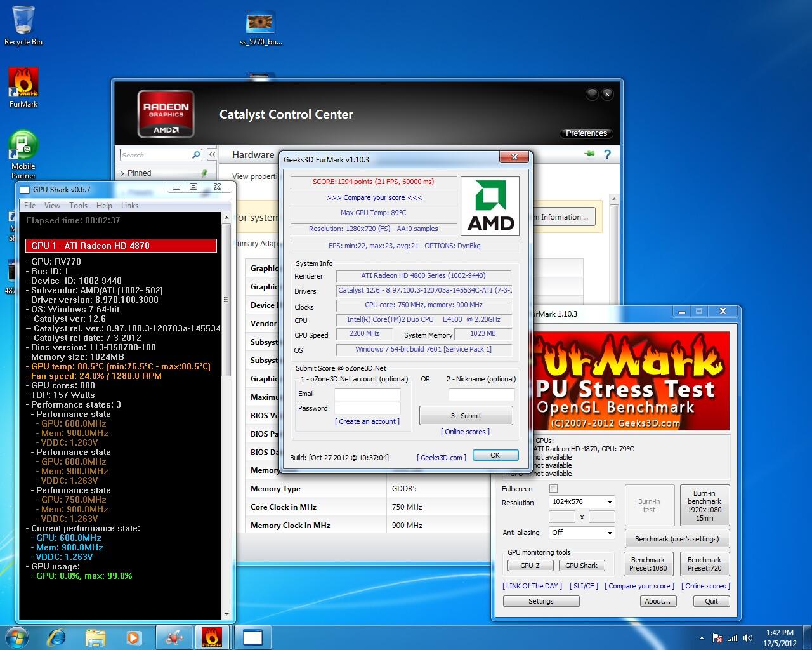Screen dimensions: 812x650
Task: Click the Windows Start orb
Action: click(17, 637)
